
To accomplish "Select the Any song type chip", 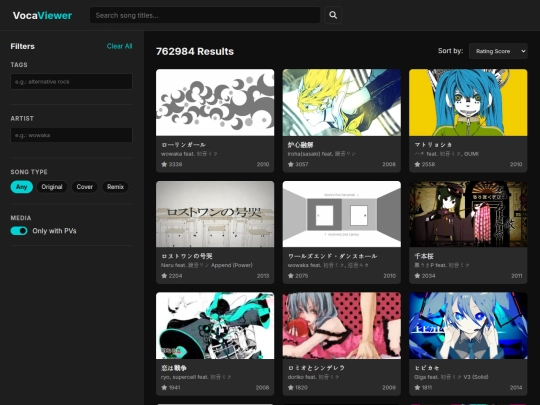I will point(22,187).
